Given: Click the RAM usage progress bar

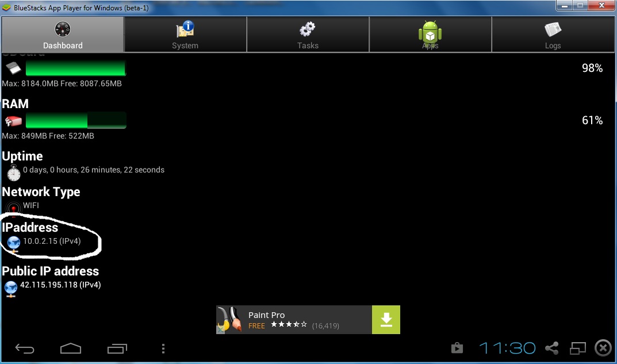Looking at the screenshot, I should coord(76,120).
